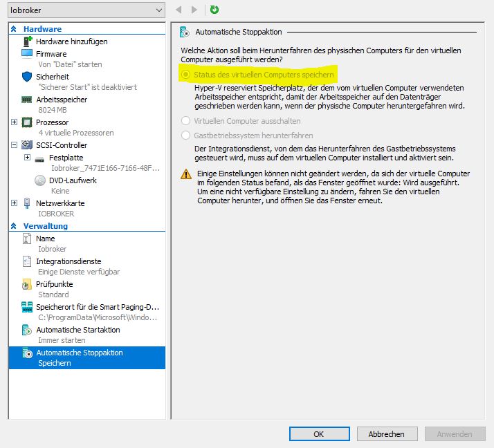Select the Name entry in Verwaltung
494x448 pixels.
[x=46, y=239]
